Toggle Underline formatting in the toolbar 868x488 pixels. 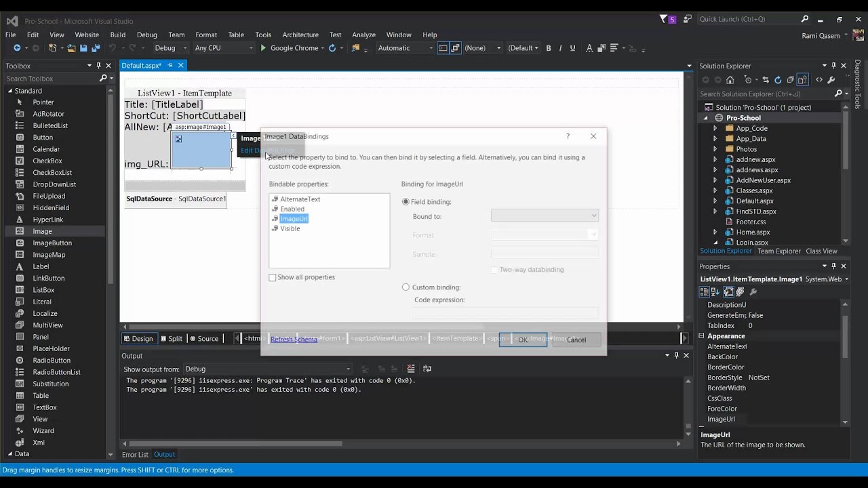[573, 48]
